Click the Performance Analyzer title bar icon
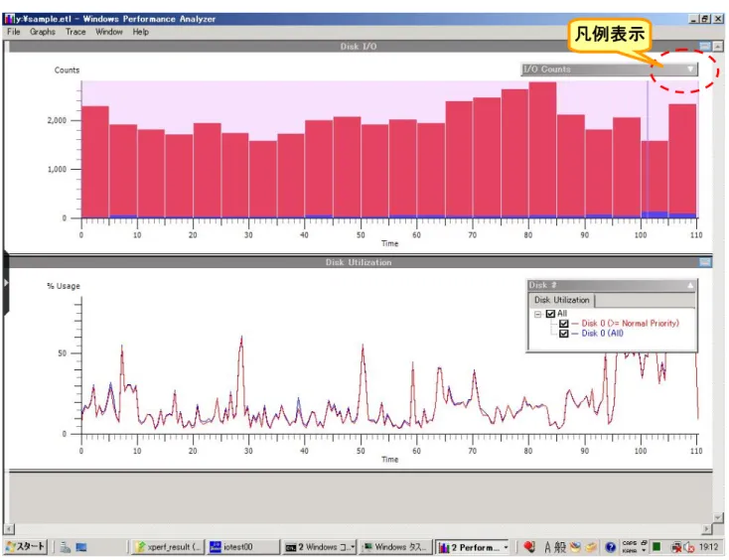 pos(9,19)
